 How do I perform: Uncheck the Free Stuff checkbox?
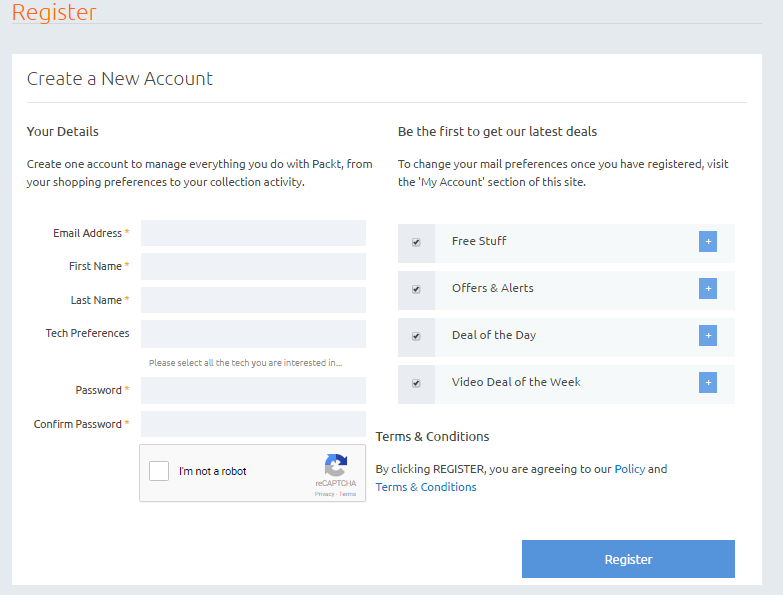tap(416, 242)
